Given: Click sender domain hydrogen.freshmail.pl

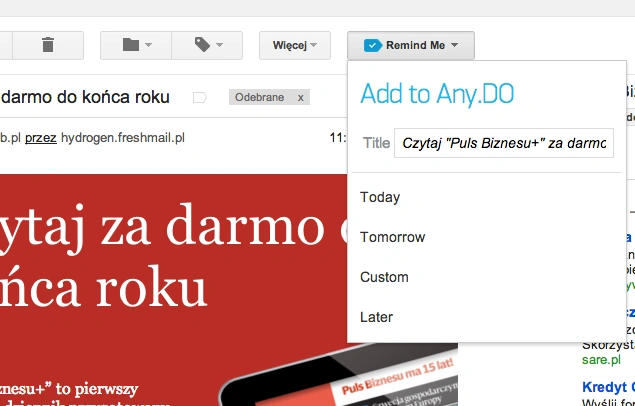Looking at the screenshot, I should [123, 138].
